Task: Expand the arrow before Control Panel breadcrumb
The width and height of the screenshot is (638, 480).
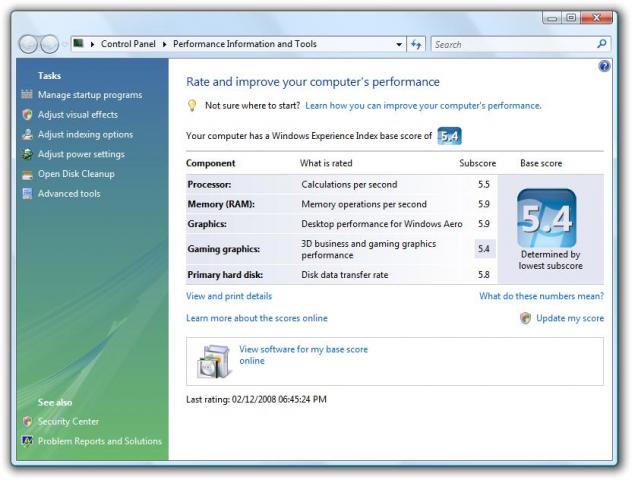Action: coord(92,44)
